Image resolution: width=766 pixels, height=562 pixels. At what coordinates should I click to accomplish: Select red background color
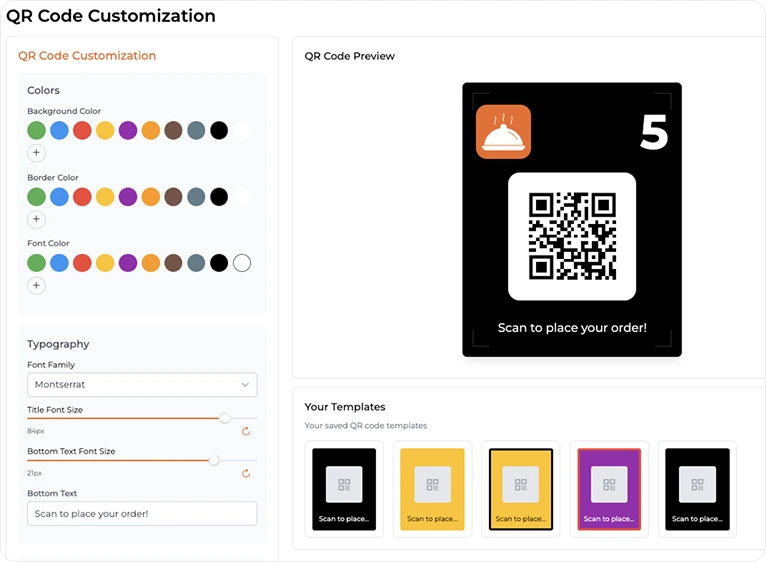click(82, 130)
